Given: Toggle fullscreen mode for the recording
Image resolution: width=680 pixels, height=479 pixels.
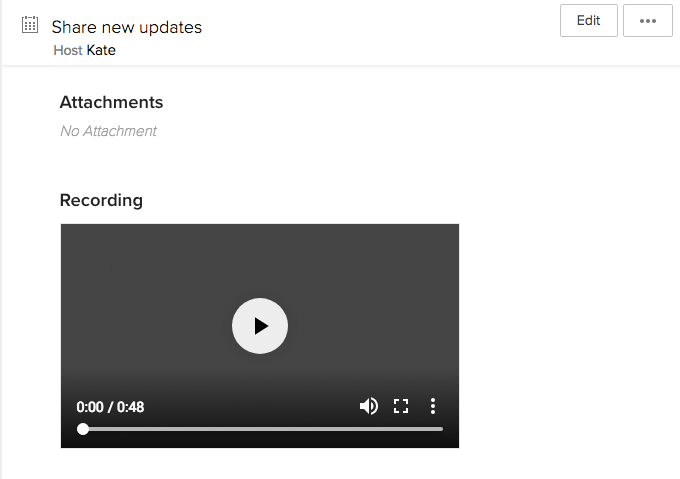Looking at the screenshot, I should pyautogui.click(x=401, y=406).
